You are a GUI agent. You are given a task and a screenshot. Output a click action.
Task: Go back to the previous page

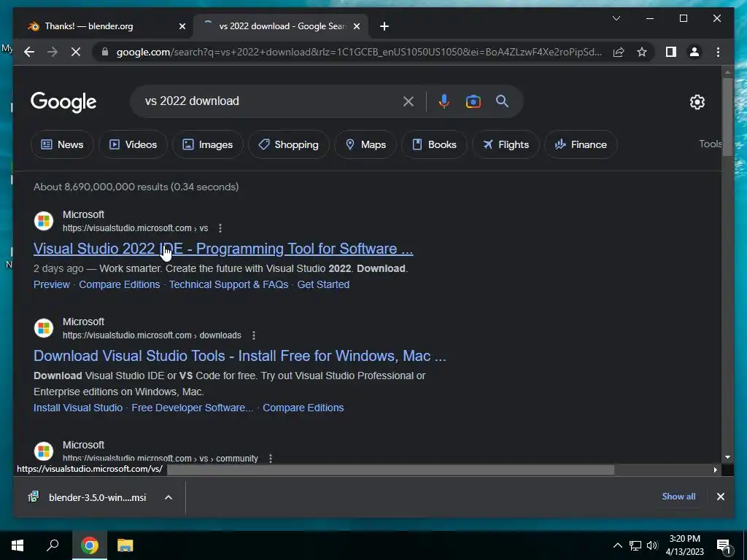[29, 52]
